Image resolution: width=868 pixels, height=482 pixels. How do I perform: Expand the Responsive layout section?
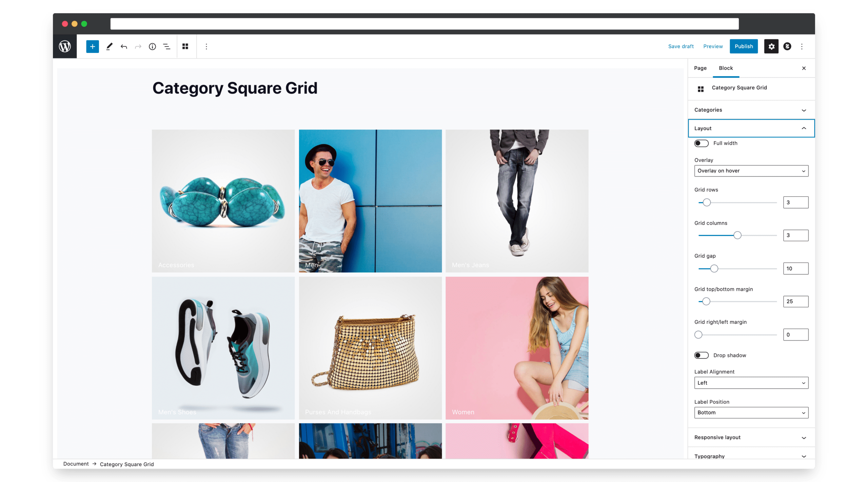[x=751, y=437]
